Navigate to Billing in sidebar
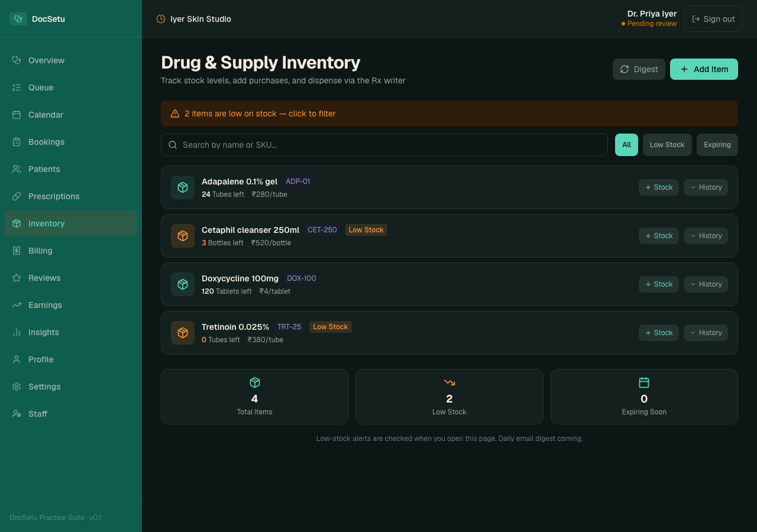The image size is (757, 532). tap(71, 251)
